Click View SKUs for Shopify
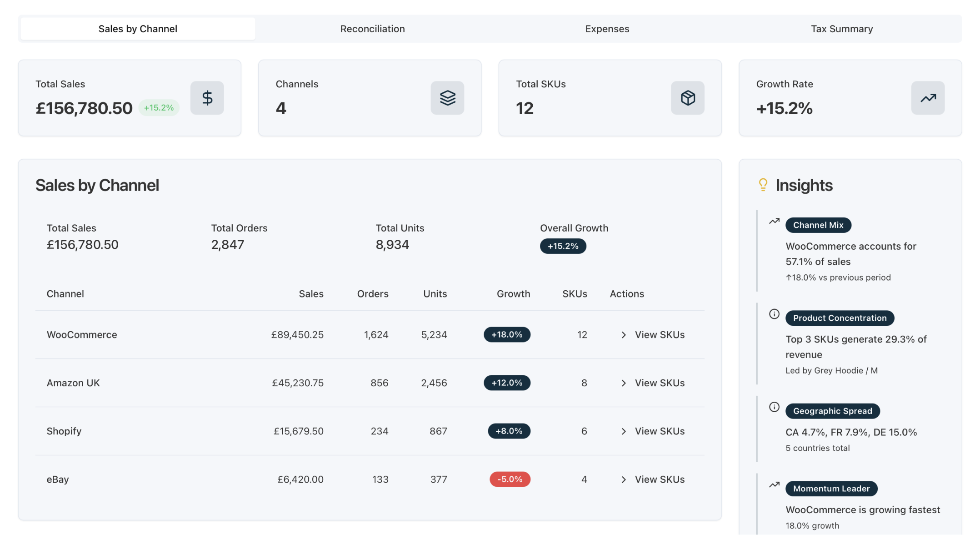 659,431
